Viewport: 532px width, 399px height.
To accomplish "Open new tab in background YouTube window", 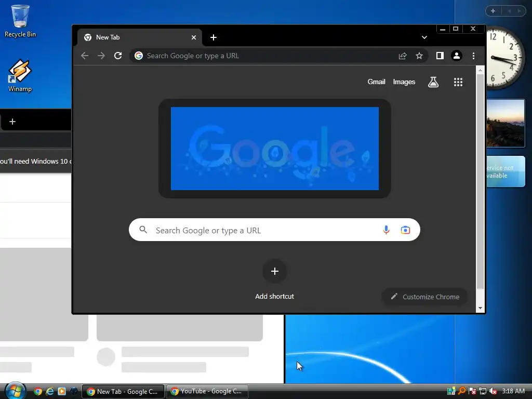I will [x=12, y=122].
